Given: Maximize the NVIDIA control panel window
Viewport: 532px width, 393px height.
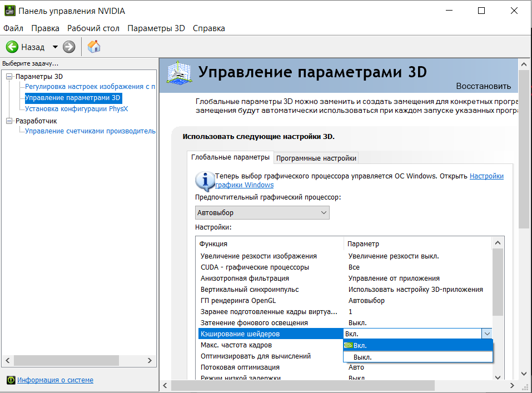Looking at the screenshot, I should [481, 11].
